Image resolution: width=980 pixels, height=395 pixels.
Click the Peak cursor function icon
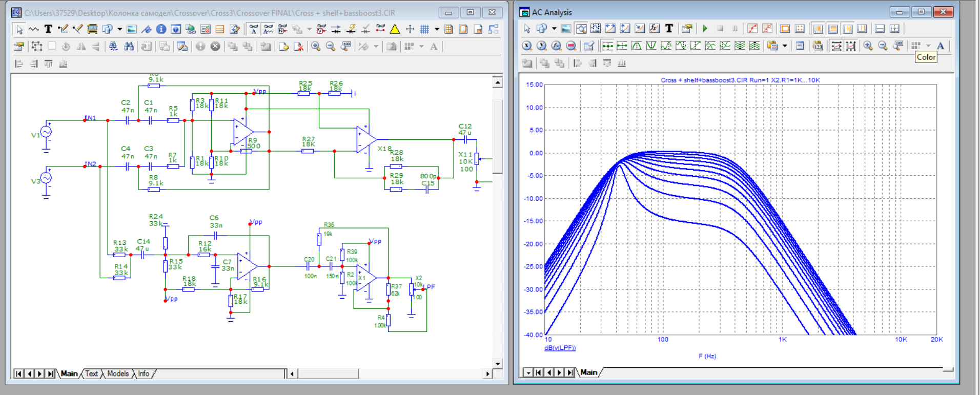(x=637, y=45)
